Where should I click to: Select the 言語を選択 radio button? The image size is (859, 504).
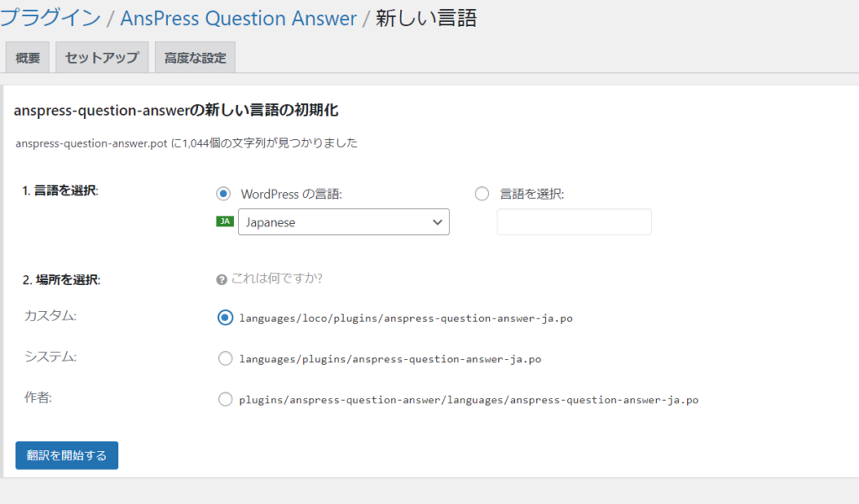(482, 194)
